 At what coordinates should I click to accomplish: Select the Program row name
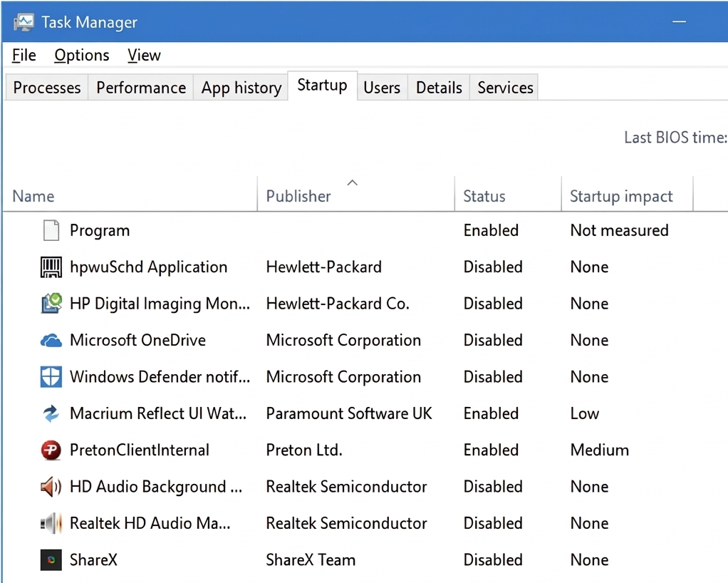100,231
